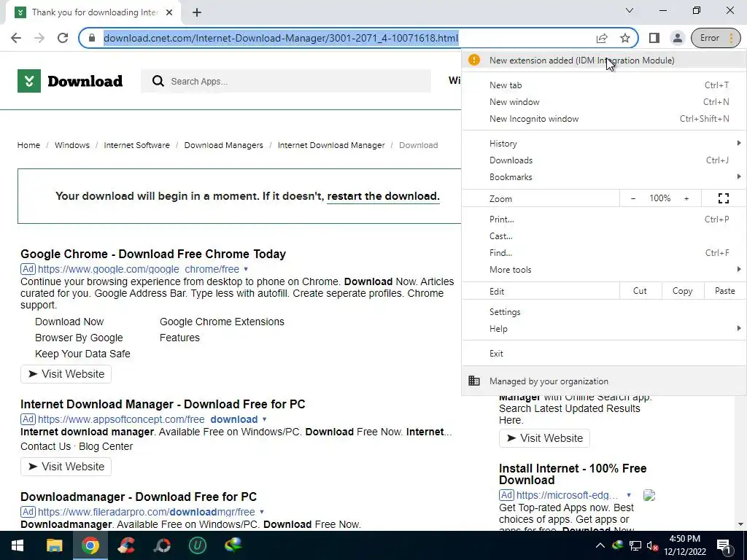
Task: Open the Chrome profile avatar
Action: [677, 38]
